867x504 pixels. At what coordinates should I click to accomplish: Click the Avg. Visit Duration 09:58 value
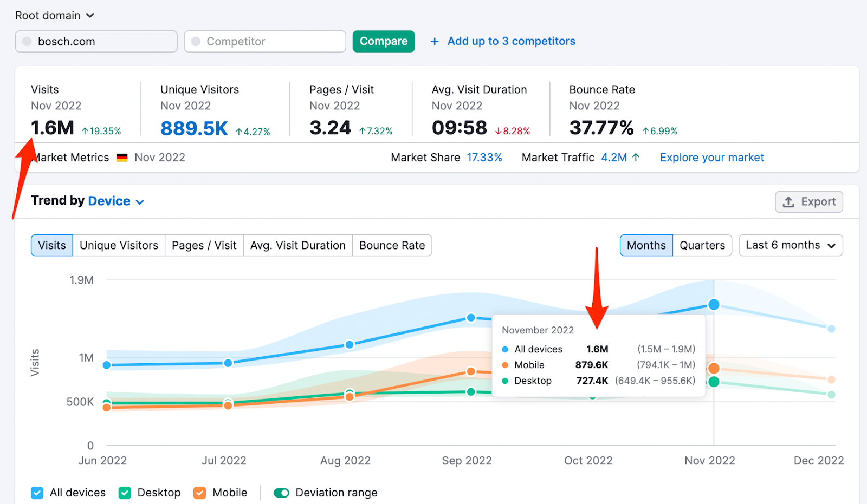tap(460, 128)
